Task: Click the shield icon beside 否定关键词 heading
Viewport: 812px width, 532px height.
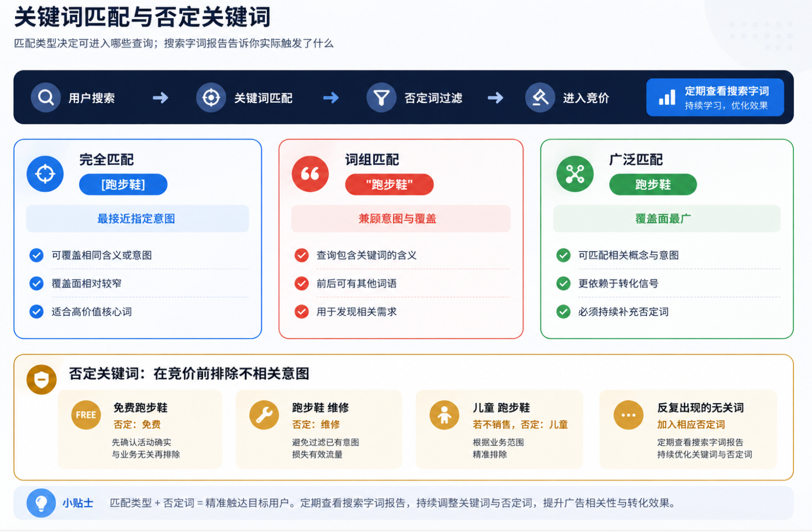Action: click(x=41, y=380)
